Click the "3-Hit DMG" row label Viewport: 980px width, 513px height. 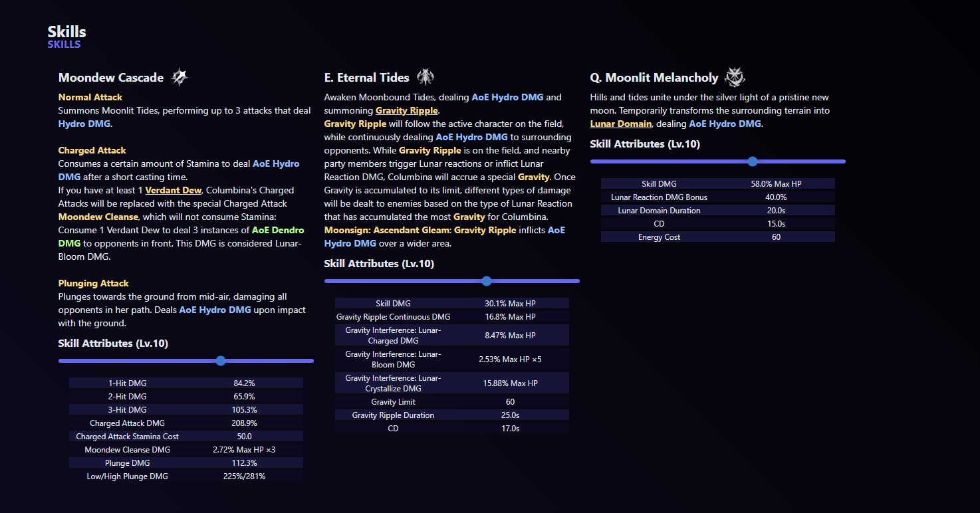[x=128, y=410]
